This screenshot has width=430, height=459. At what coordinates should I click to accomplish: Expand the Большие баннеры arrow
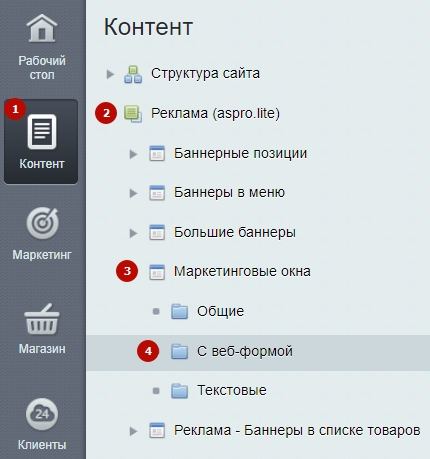point(133,233)
